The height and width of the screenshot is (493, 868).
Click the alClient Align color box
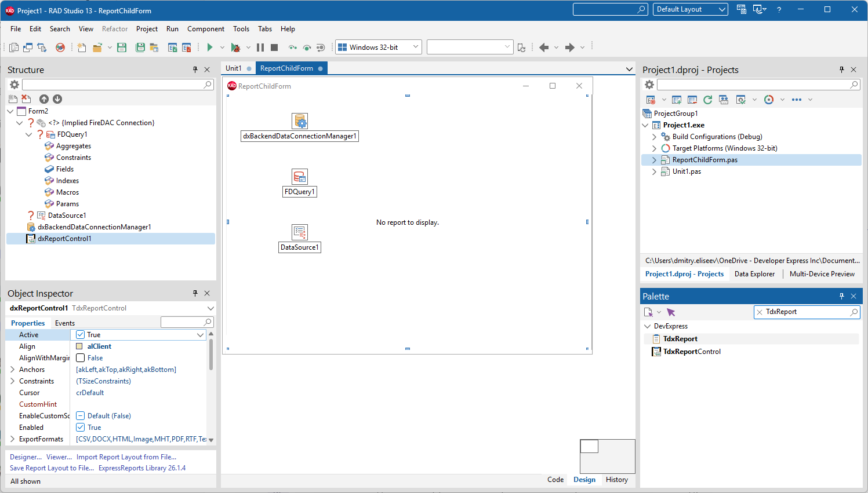[80, 346]
